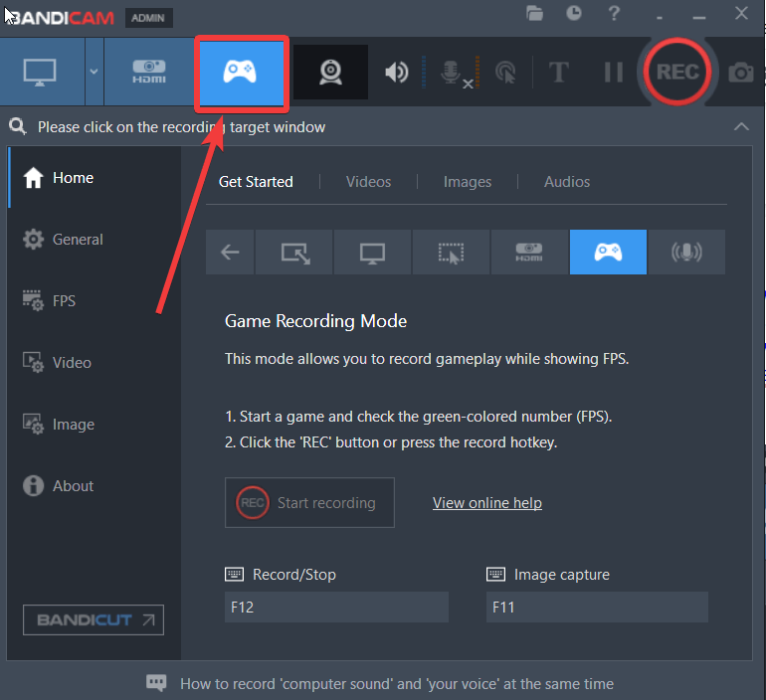Viewport: 766px width, 700px height.
Task: Open the computer sound and voice tip
Action: coord(397,683)
